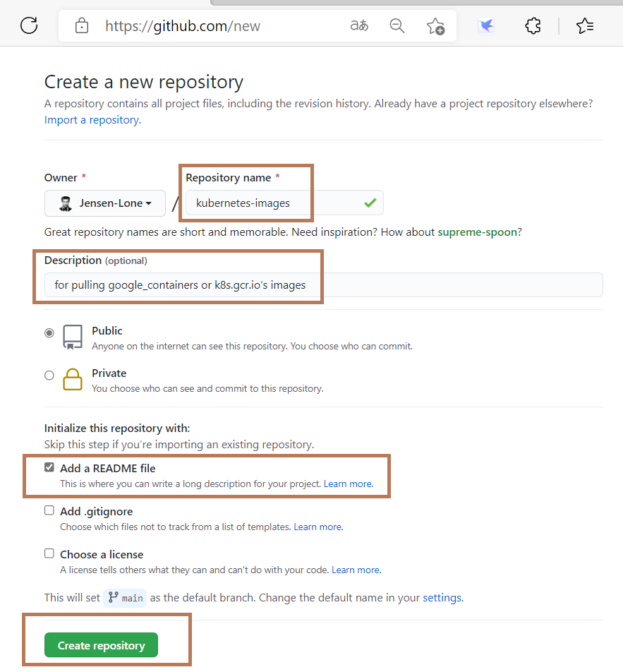Add page to favorites star icon
Viewport: 623px width, 672px height.
click(435, 25)
